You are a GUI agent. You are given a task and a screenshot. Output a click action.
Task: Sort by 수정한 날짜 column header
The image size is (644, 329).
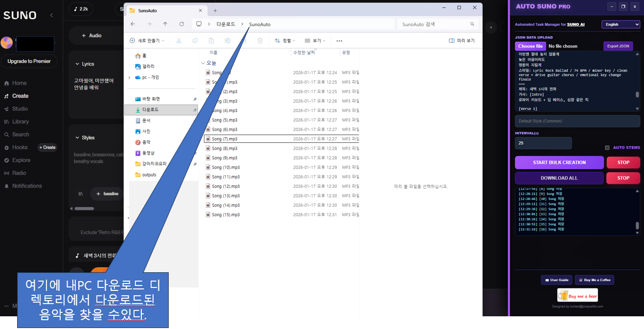303,52
